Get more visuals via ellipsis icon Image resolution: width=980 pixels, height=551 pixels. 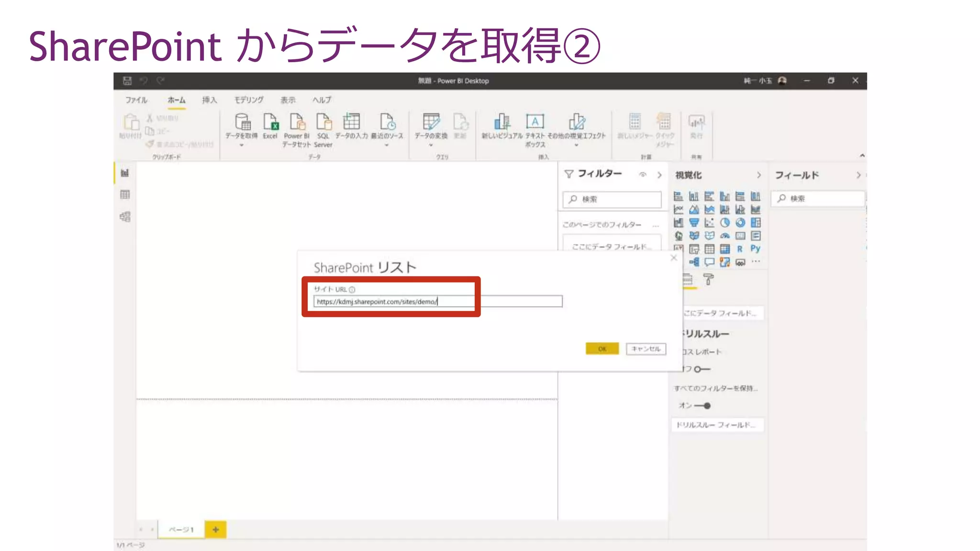(756, 261)
